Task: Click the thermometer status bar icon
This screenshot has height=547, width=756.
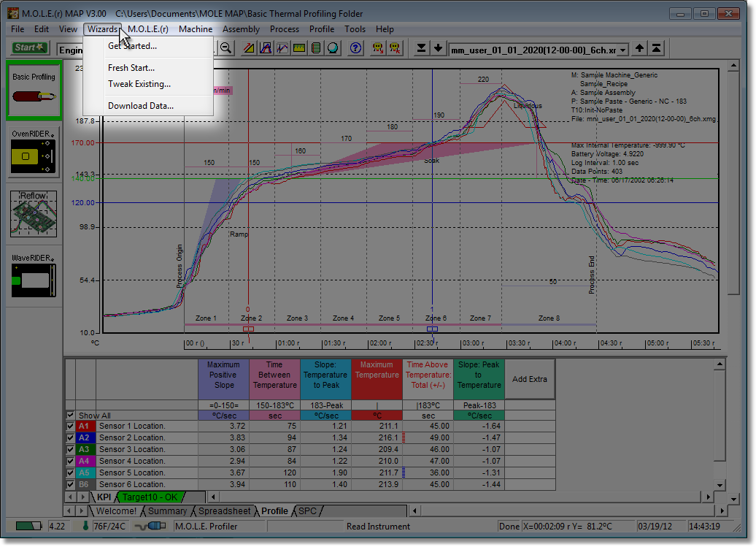Action: pos(85,526)
